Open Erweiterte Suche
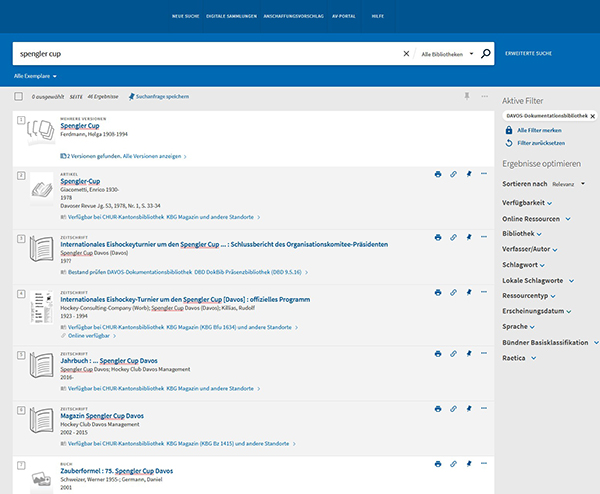Image resolution: width=600 pixels, height=494 pixels. pyautogui.click(x=528, y=54)
